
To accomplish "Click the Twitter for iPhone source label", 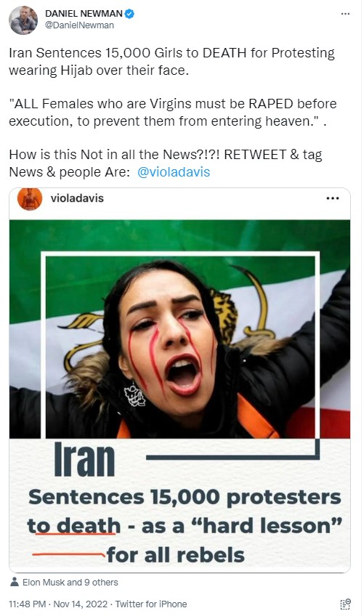I will 151,604.
